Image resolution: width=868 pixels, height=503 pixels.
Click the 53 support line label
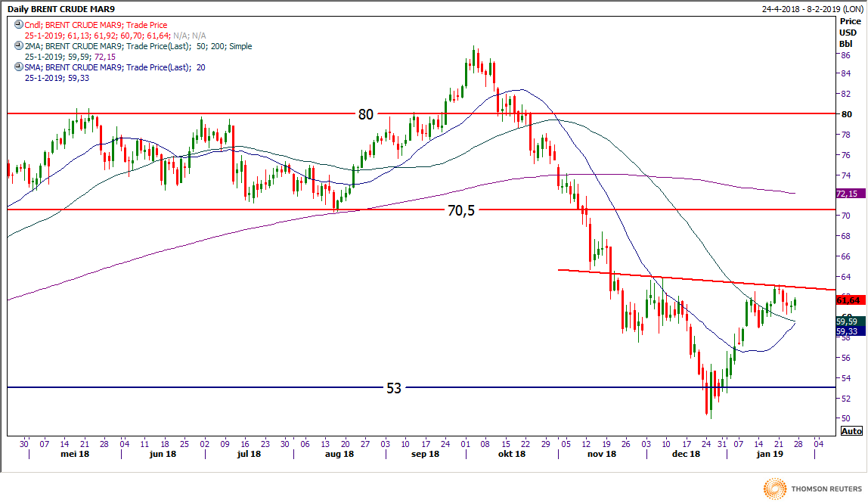(x=394, y=388)
